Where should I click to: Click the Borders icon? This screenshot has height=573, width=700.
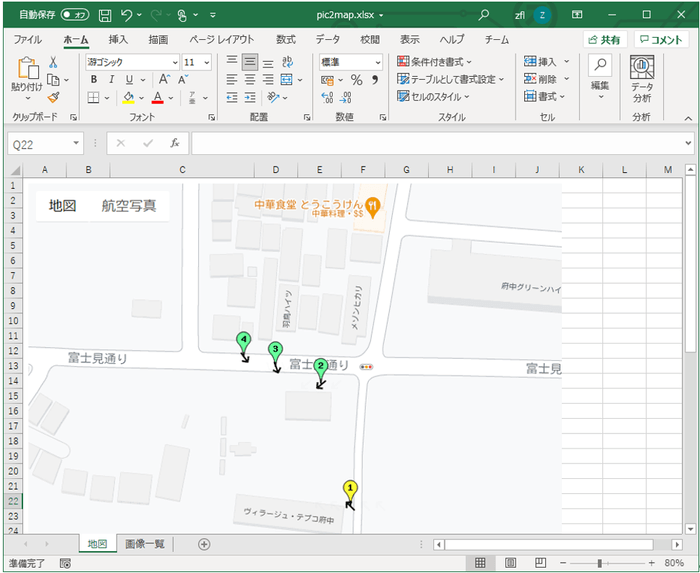tap(93, 97)
